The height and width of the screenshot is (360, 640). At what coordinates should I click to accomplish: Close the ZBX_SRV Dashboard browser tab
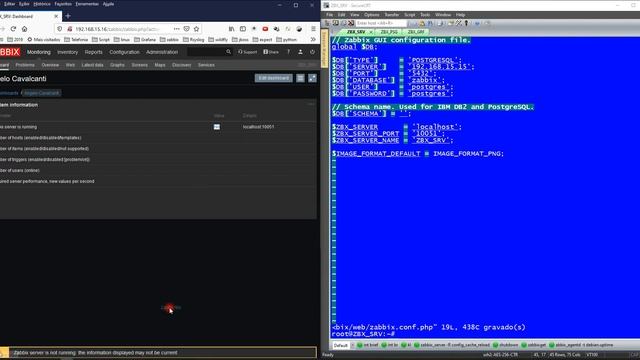(56, 16)
